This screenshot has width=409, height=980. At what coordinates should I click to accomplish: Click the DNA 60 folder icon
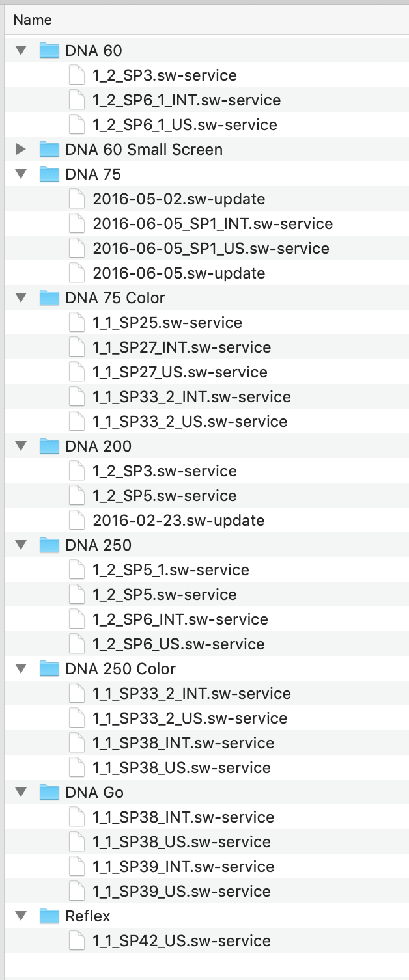pyautogui.click(x=49, y=51)
